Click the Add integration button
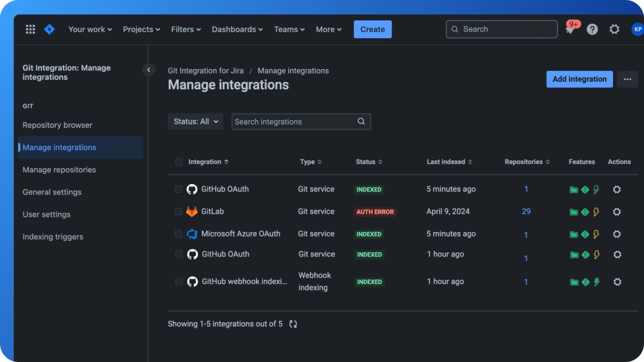This screenshot has height=362, width=644. [579, 79]
